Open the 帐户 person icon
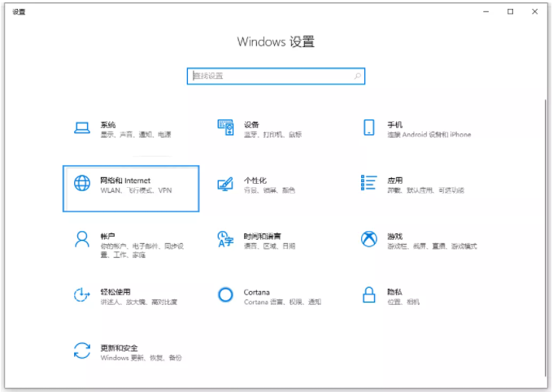Viewport: 553px width, 392px height. (x=82, y=240)
